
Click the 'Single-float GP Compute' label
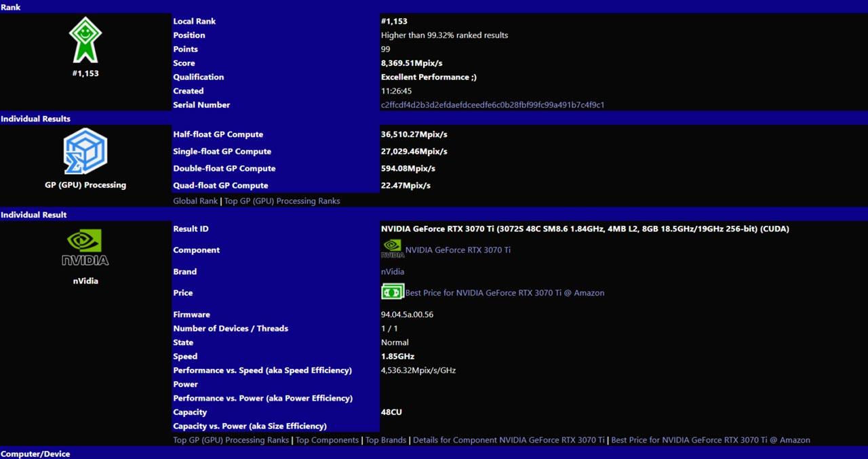pos(222,151)
